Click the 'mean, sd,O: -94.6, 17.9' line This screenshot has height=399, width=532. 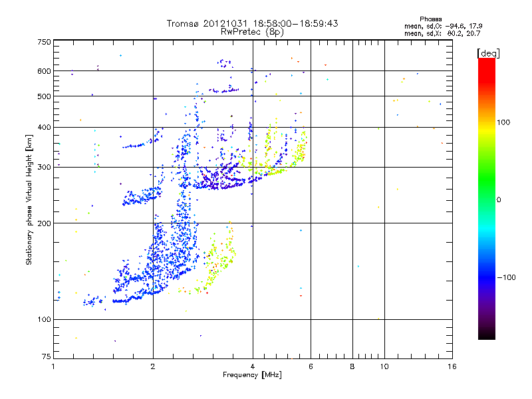click(x=443, y=26)
